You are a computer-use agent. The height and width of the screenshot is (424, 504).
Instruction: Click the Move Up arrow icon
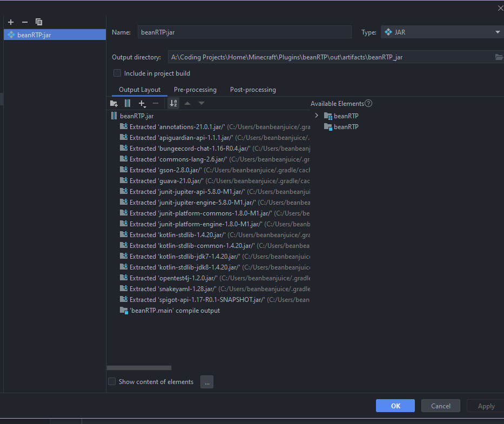[187, 103]
